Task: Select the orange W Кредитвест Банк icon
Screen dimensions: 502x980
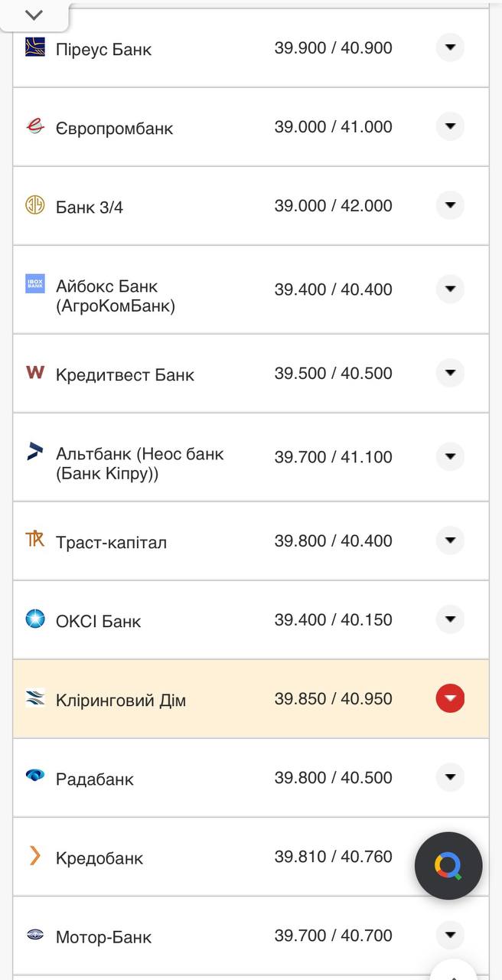Action: [x=34, y=374]
